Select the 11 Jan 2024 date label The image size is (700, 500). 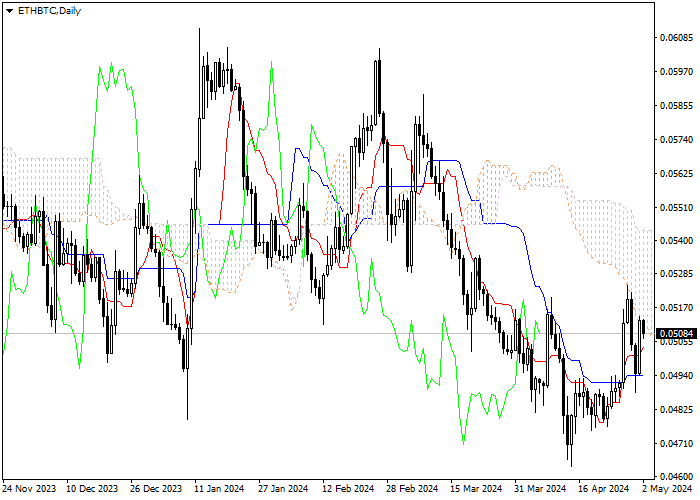click(x=219, y=489)
